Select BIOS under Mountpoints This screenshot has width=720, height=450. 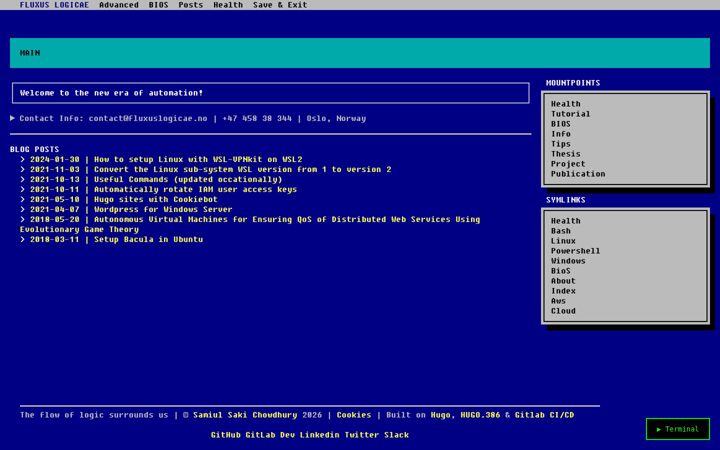561,124
